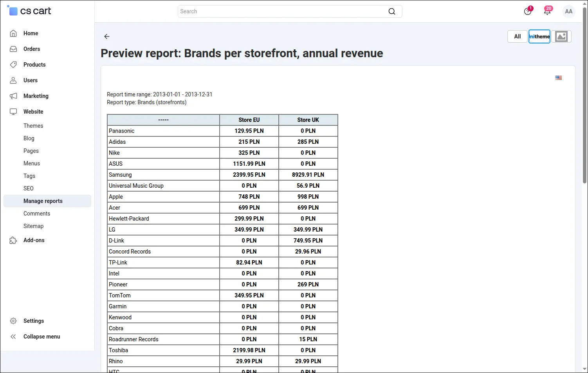Click the 1151.99 PLN cell
Viewport: 588px width, 373px height.
249,164
